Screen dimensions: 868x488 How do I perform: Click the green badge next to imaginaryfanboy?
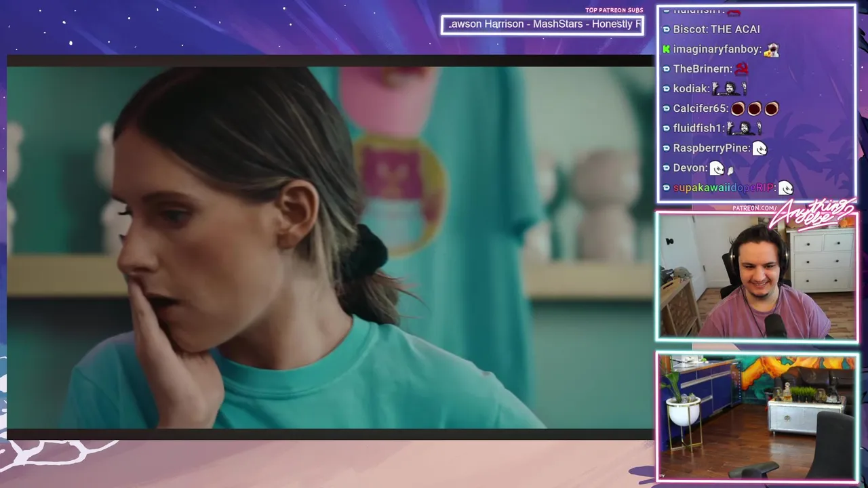click(666, 49)
